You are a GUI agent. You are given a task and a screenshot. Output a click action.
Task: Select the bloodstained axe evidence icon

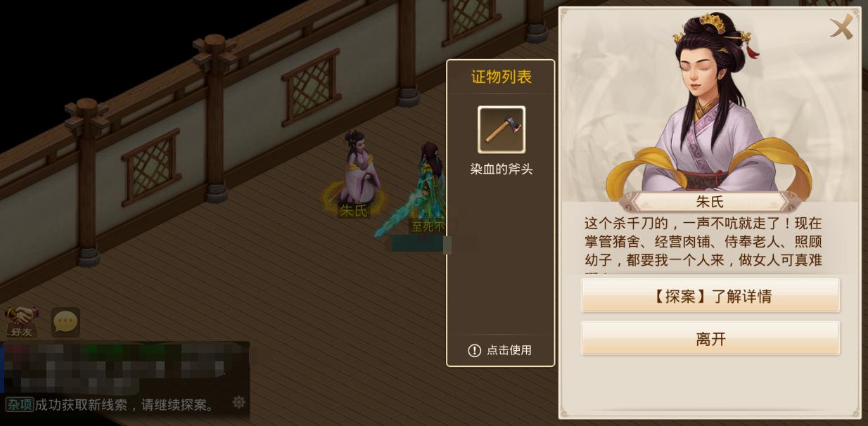pos(502,129)
